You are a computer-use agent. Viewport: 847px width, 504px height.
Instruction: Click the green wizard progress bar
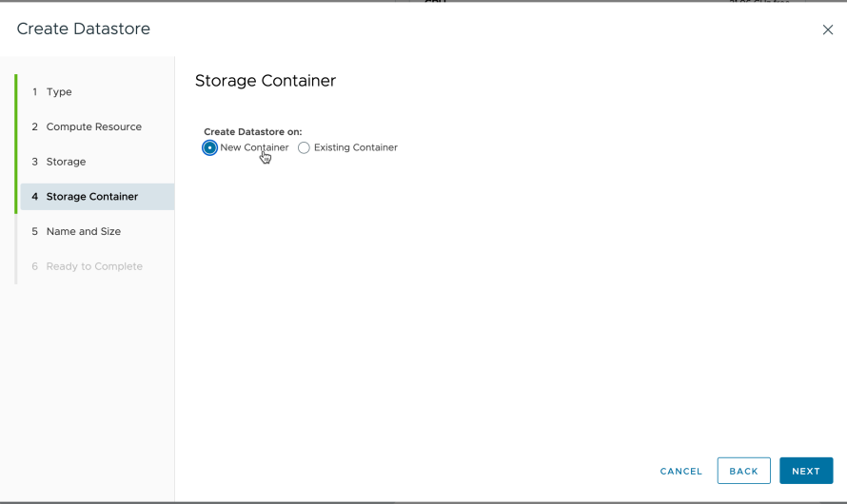[16, 143]
